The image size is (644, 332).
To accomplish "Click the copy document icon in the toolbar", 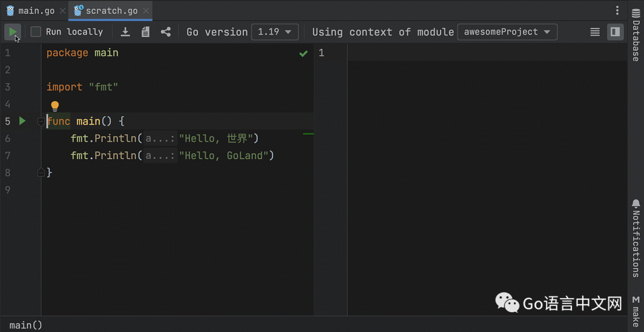I will [145, 32].
